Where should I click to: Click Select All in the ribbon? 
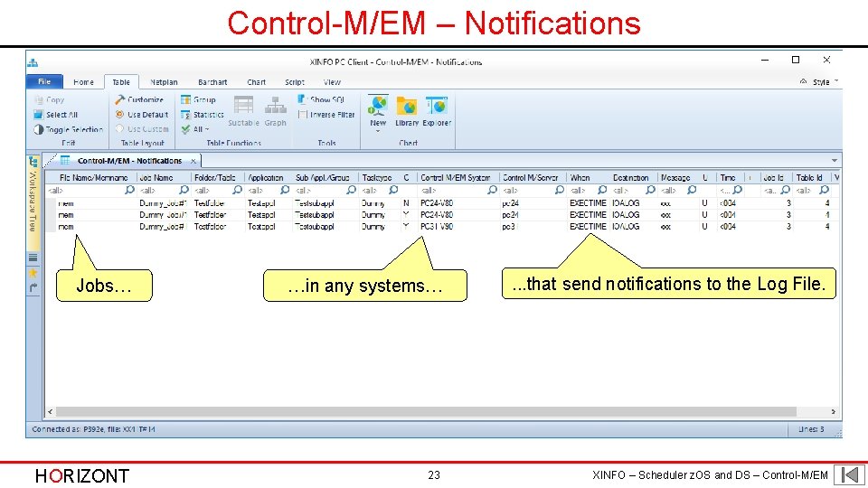56,115
